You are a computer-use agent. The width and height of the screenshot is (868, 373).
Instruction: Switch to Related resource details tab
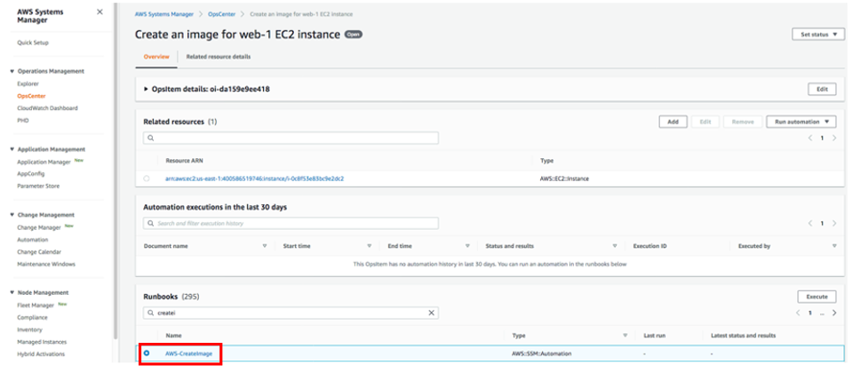point(218,57)
